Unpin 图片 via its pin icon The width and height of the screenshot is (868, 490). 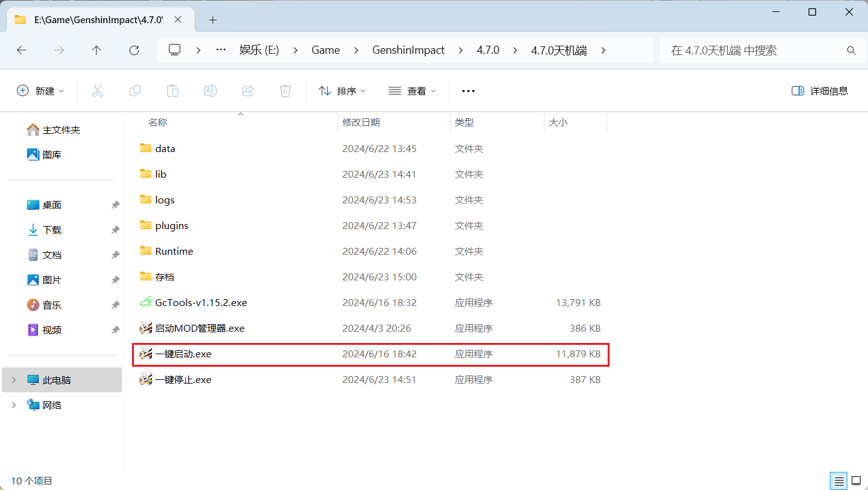coord(115,280)
